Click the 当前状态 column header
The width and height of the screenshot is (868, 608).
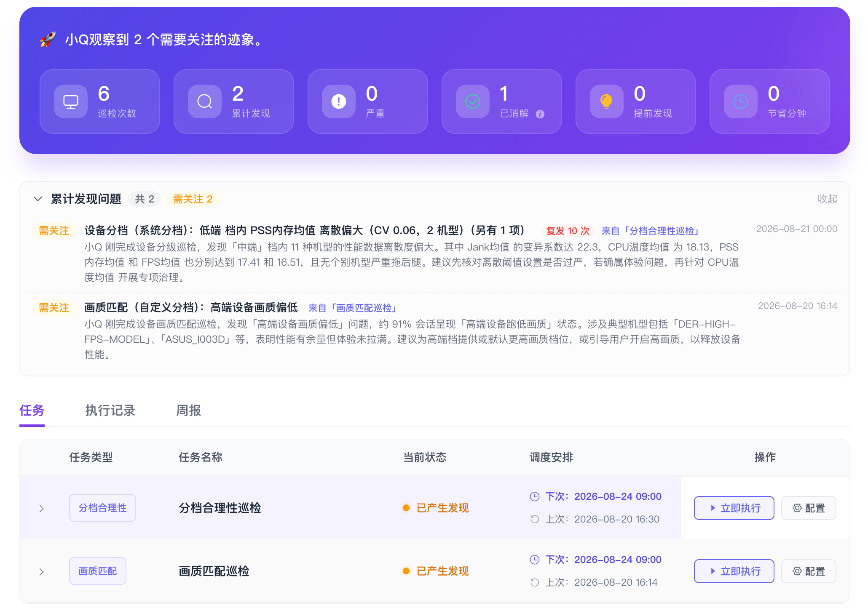tap(424, 457)
